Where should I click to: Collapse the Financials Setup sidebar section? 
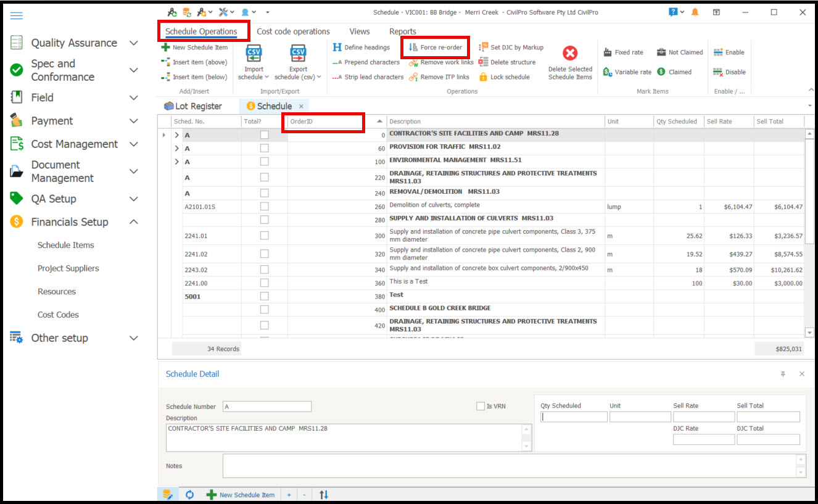coord(133,222)
